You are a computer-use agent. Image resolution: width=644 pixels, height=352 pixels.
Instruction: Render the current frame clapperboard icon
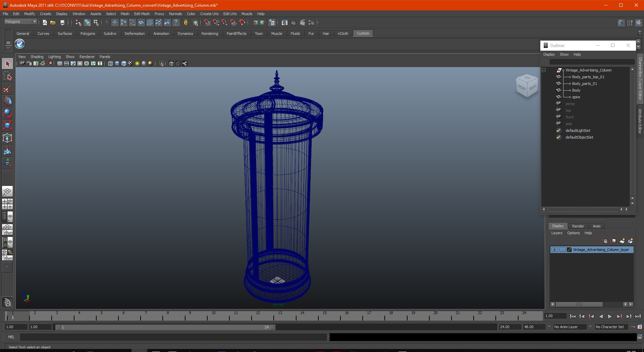(x=293, y=22)
